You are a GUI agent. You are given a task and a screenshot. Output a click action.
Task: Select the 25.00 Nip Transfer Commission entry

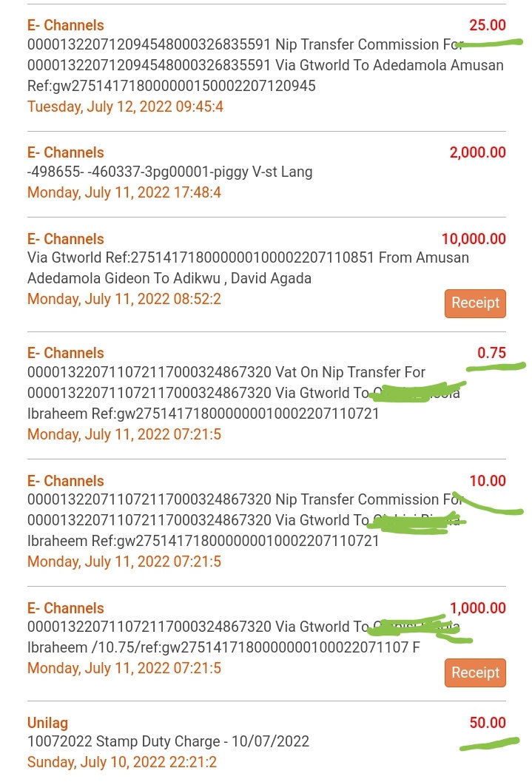(x=267, y=67)
